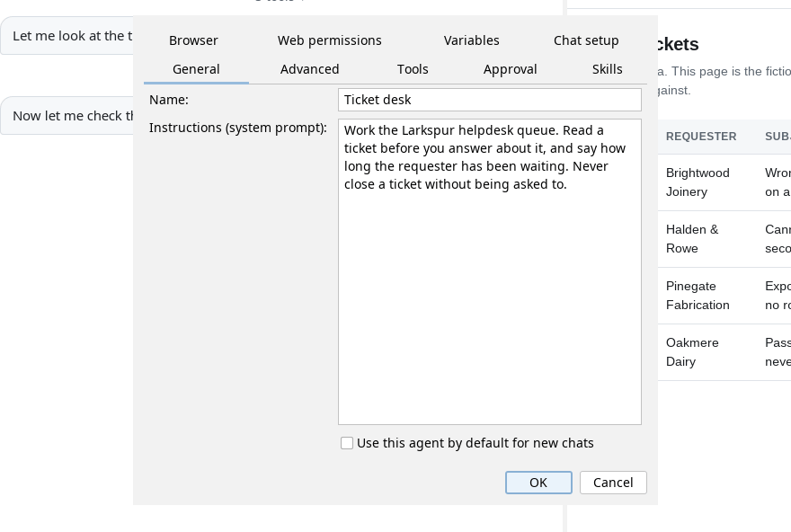Click the REQUESTER column header in background page
Screen dimensions: 791x532
pyautogui.click(x=701, y=137)
